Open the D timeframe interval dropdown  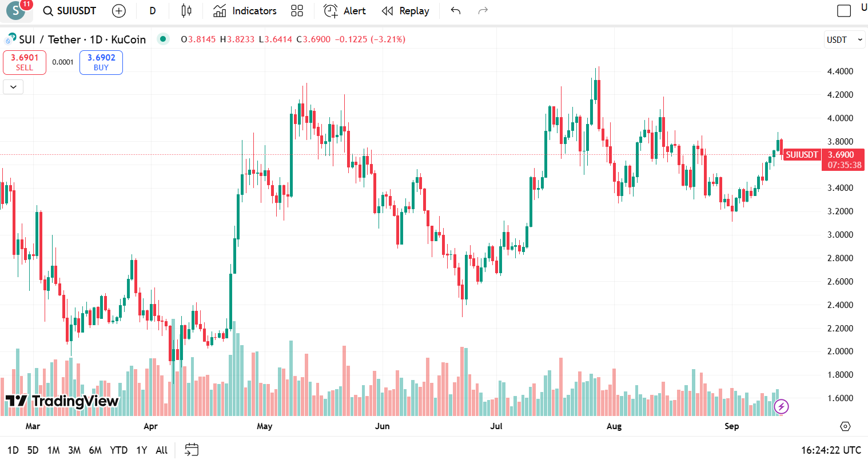point(153,11)
